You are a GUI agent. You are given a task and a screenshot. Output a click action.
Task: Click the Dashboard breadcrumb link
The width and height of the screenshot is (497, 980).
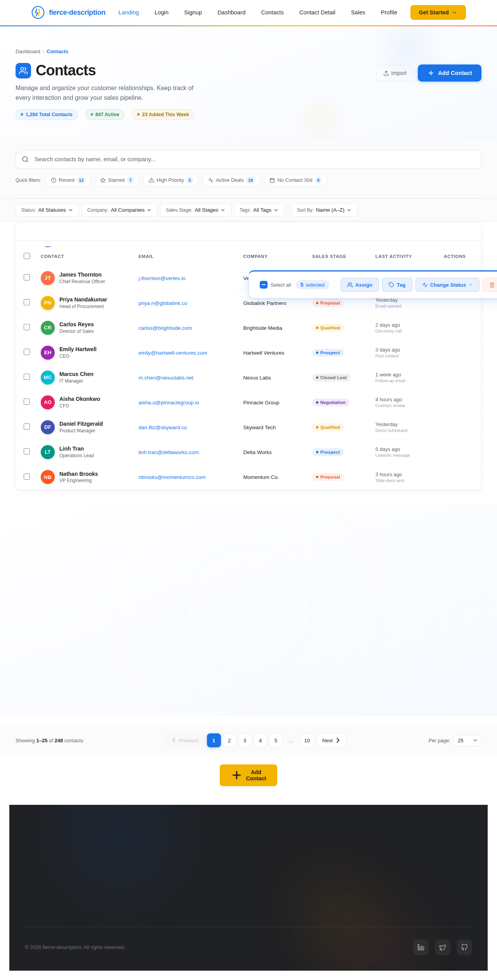[28, 52]
